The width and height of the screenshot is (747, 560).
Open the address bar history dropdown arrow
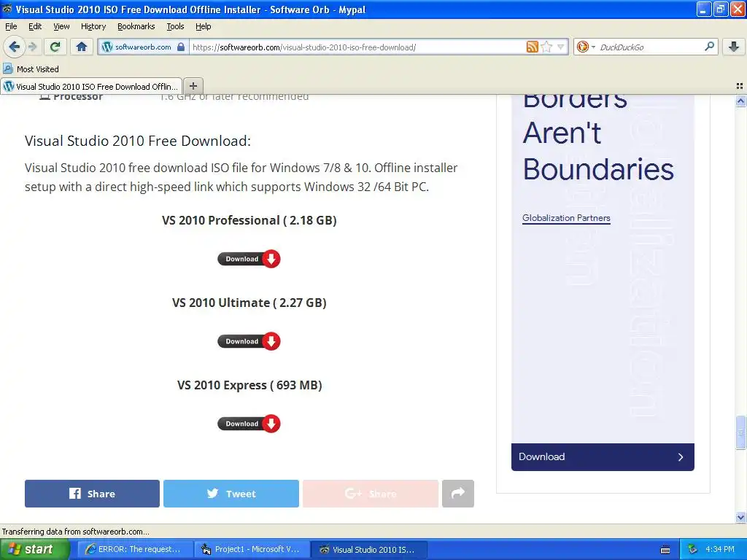(561, 47)
